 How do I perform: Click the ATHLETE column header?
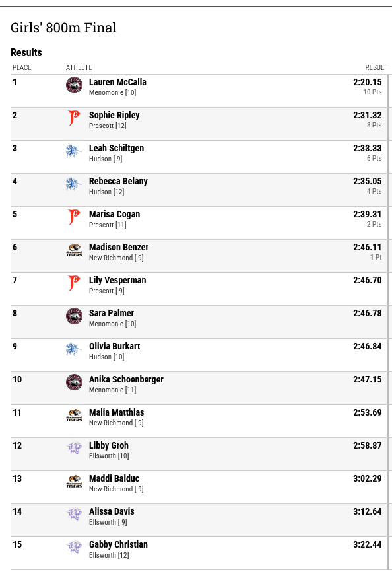(79, 67)
